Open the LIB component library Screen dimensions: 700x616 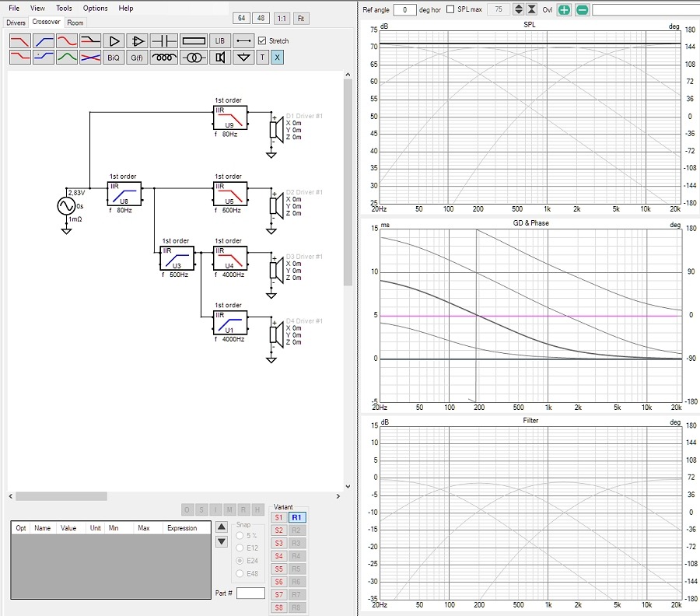[220, 41]
